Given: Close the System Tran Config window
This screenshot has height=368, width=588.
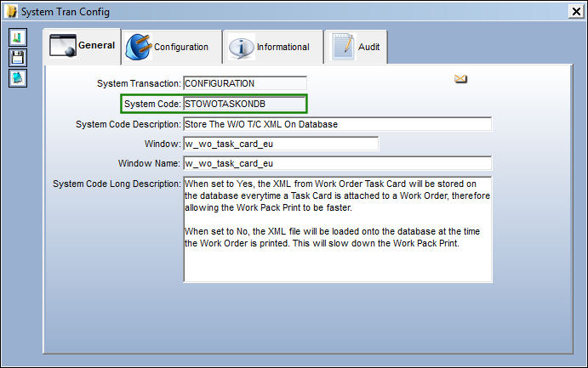Looking at the screenshot, I should pos(576,12).
